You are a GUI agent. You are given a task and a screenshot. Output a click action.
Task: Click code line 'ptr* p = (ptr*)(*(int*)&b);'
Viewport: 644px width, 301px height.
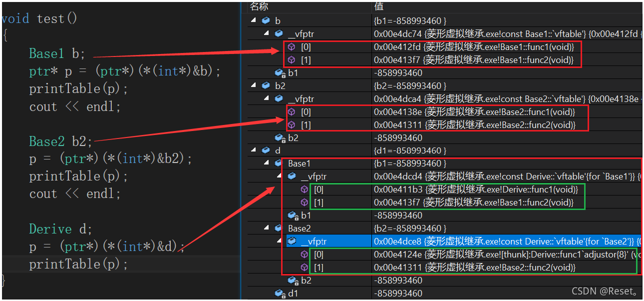(125, 71)
